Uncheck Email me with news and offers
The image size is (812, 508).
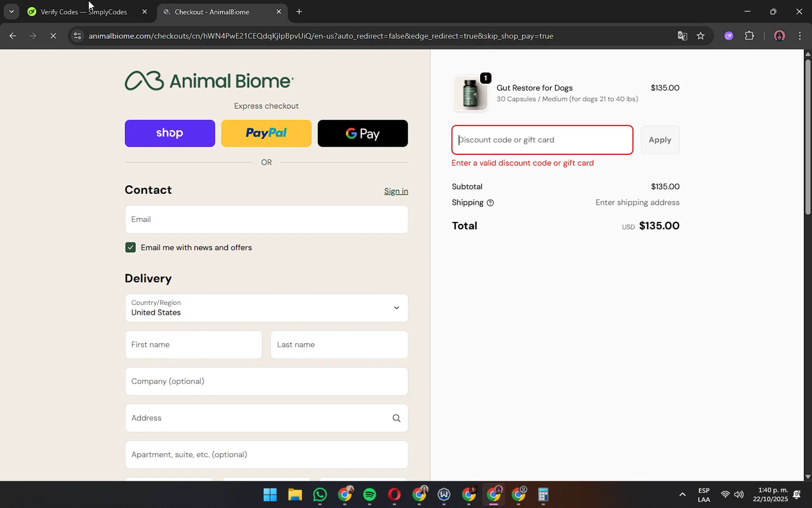pos(130,248)
